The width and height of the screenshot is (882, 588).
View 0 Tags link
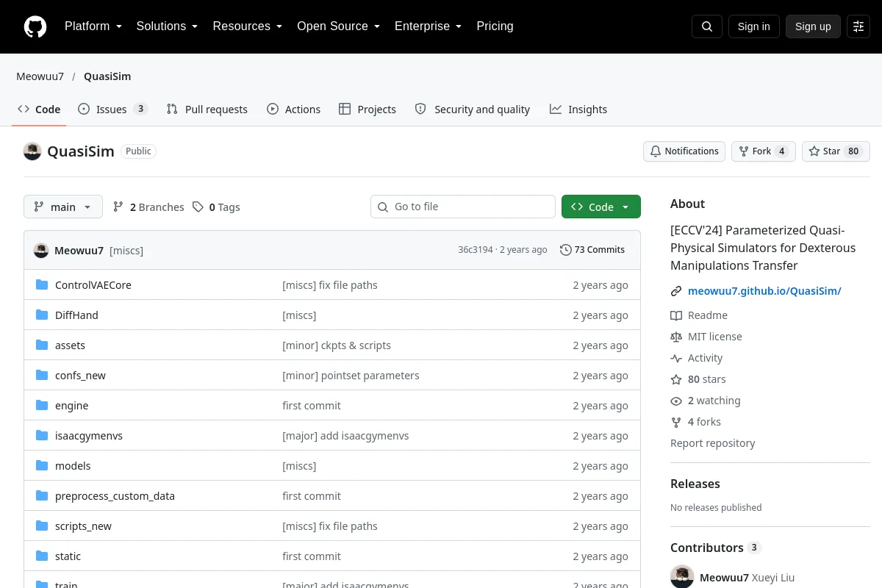pyautogui.click(x=216, y=207)
